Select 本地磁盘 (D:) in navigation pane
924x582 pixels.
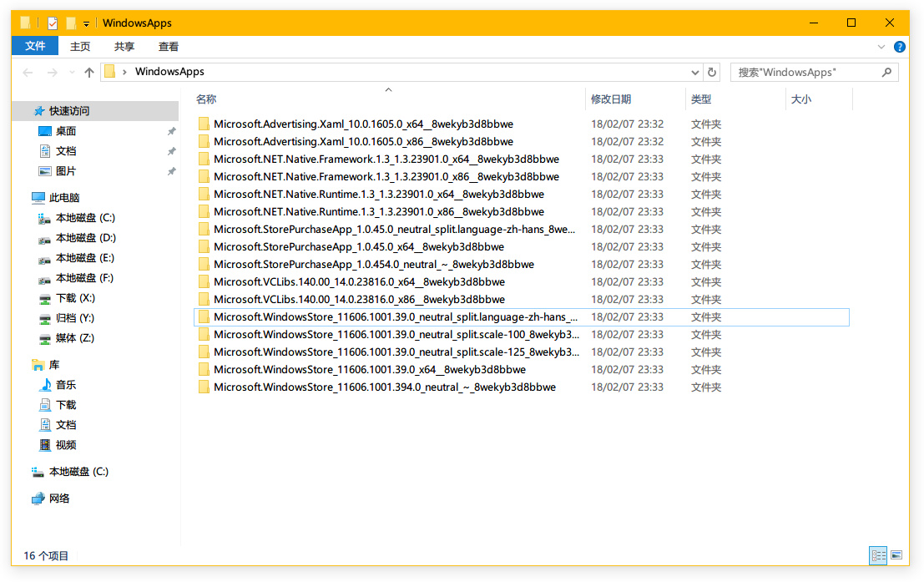point(85,238)
